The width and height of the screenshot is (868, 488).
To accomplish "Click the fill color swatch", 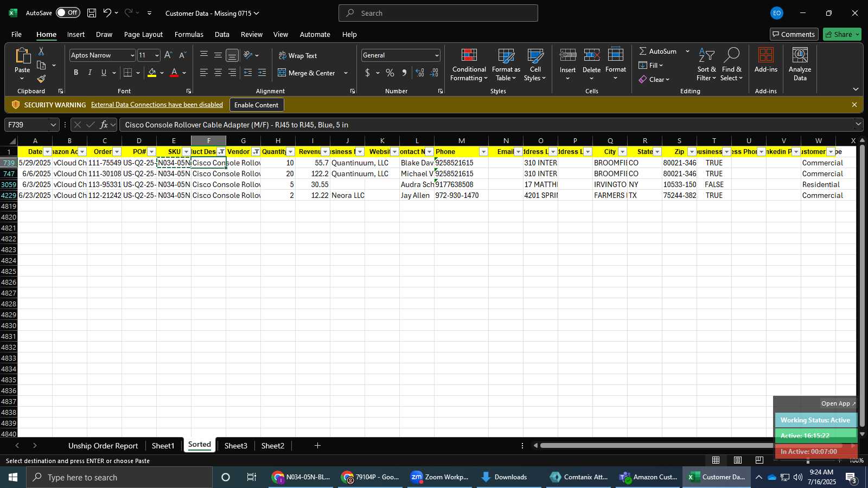I will coord(152,73).
